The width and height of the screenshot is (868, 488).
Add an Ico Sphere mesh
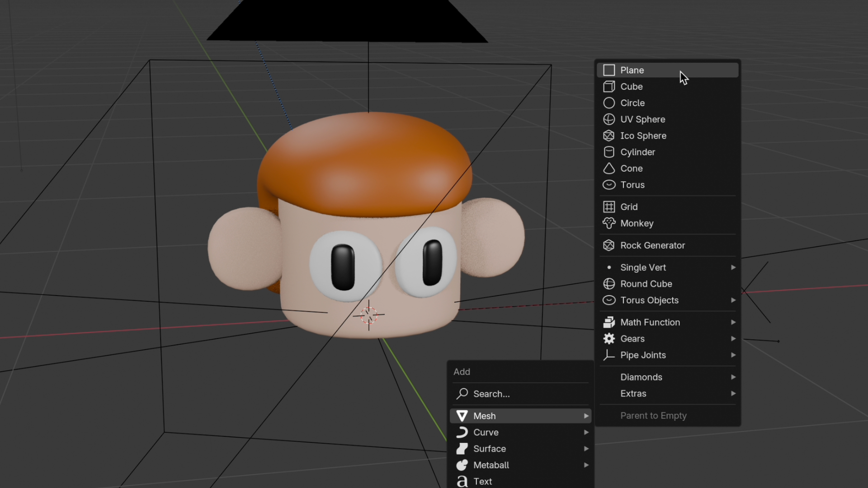point(668,136)
